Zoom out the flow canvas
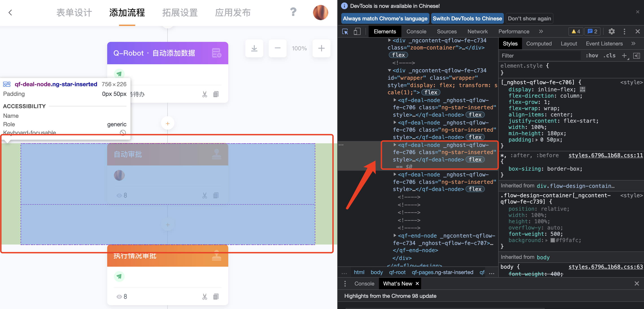The width and height of the screenshot is (644, 309). [278, 48]
